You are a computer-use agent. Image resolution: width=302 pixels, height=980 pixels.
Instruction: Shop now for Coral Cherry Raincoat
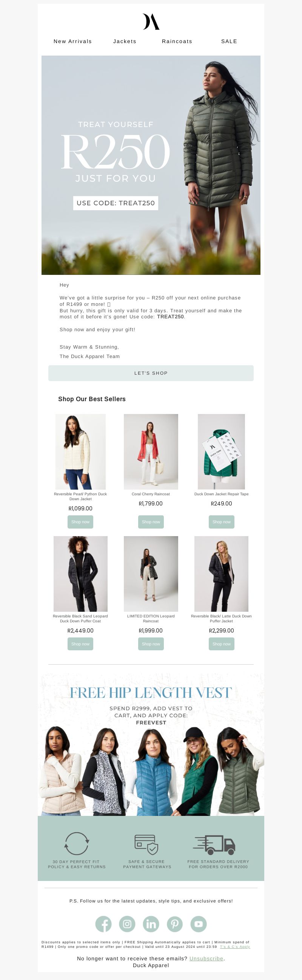click(151, 522)
